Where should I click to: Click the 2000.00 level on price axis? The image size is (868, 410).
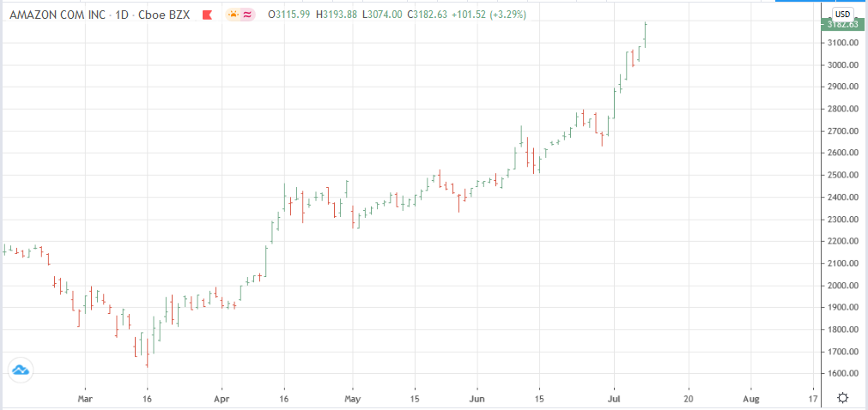click(x=841, y=286)
